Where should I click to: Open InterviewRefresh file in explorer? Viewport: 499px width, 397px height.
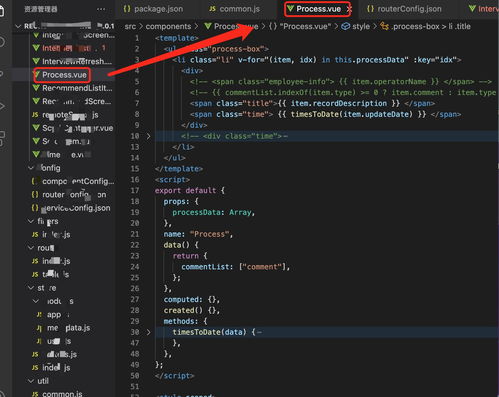[77, 61]
